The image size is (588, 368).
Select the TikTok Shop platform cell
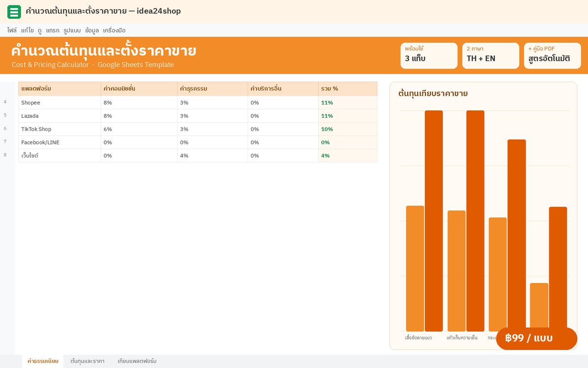coord(60,129)
